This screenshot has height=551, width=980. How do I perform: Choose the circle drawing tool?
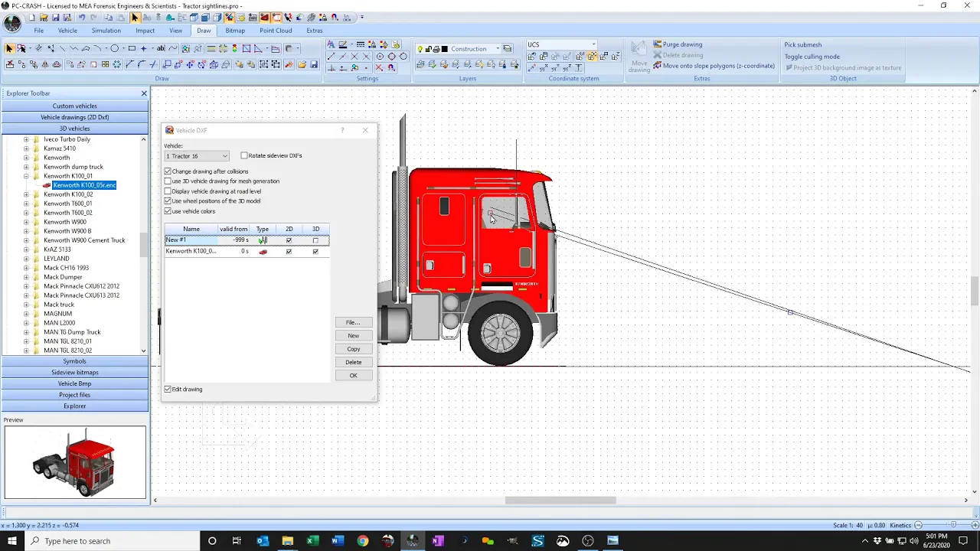click(114, 48)
